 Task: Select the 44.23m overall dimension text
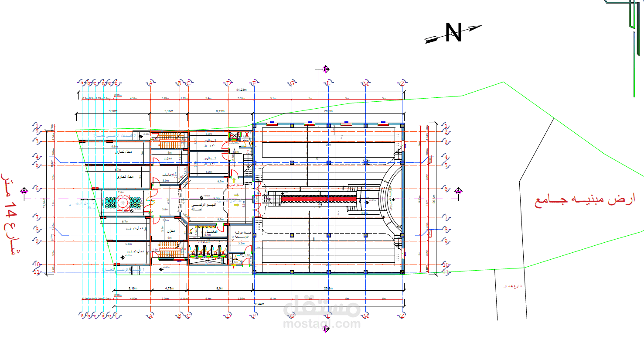tap(241, 89)
